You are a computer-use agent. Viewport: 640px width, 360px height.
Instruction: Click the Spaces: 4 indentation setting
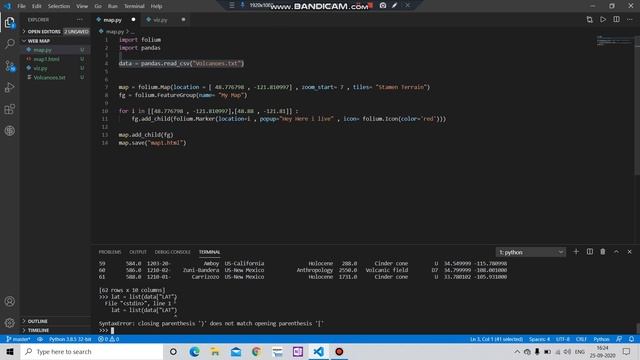tap(539, 339)
